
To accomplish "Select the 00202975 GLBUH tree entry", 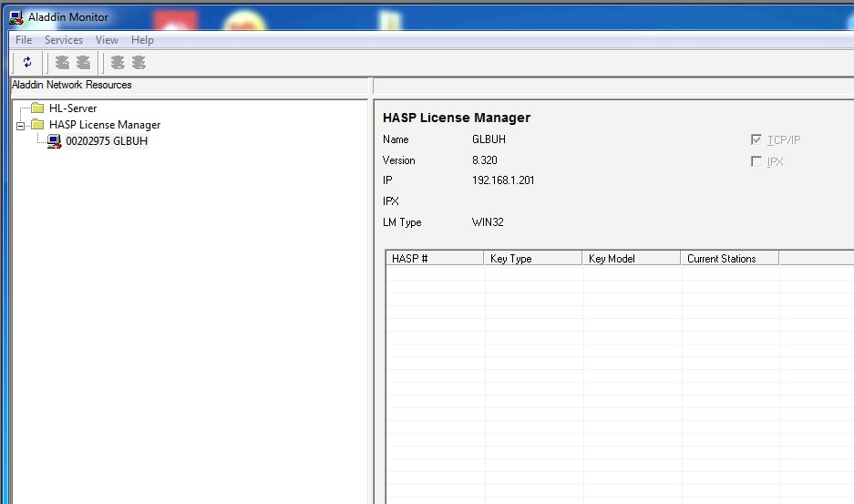I will [x=107, y=141].
